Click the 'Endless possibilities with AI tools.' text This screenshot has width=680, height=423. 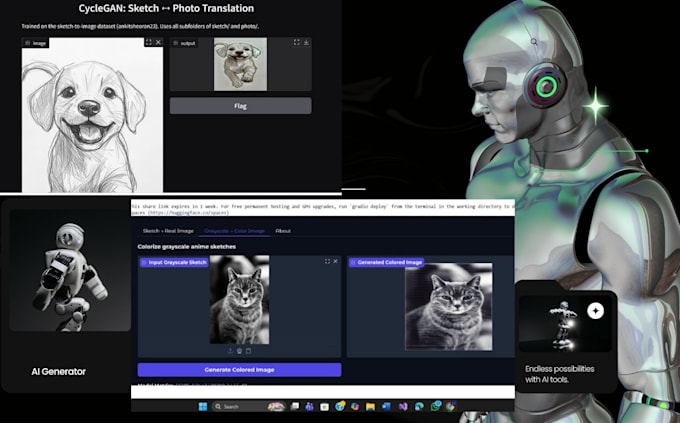559,374
